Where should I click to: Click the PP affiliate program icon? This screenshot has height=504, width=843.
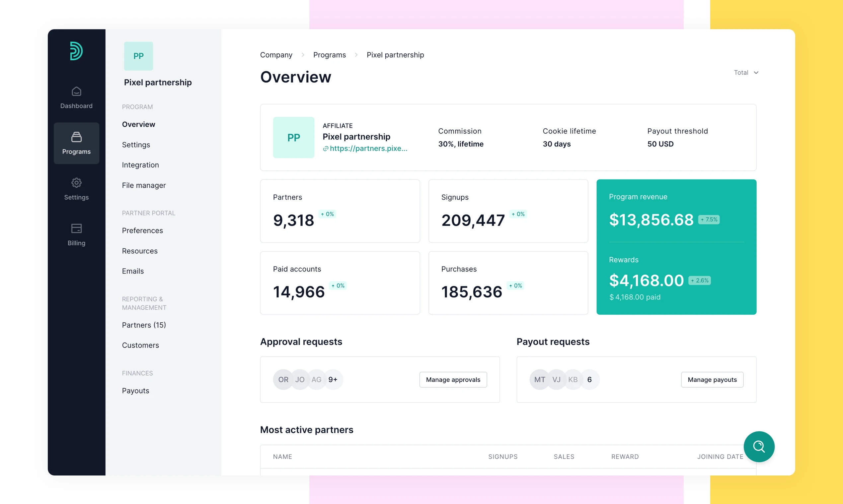pos(294,137)
